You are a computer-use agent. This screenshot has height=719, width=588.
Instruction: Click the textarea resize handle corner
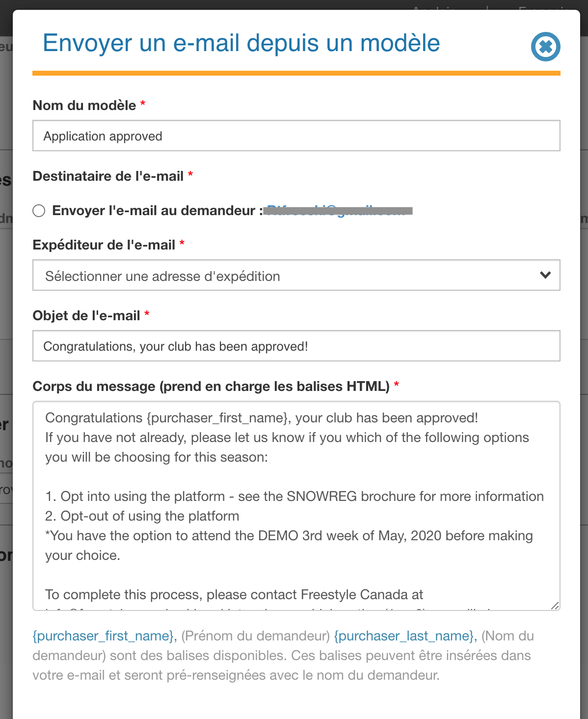(x=555, y=606)
